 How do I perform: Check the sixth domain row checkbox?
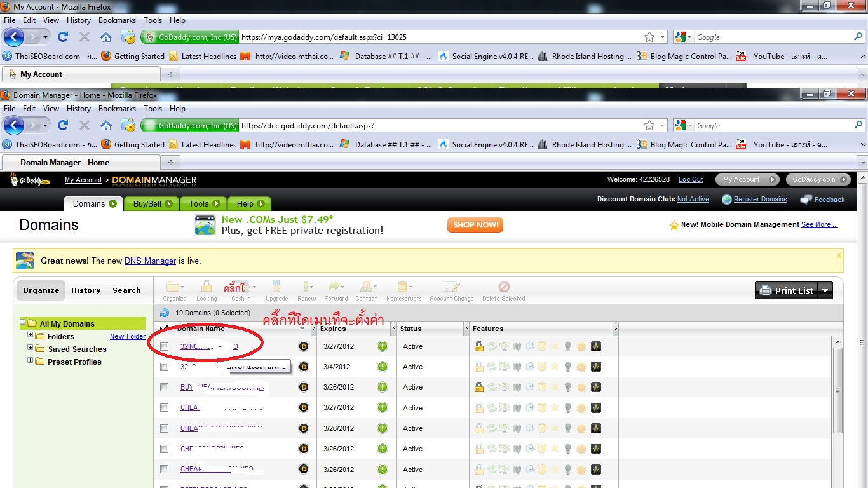click(x=165, y=449)
